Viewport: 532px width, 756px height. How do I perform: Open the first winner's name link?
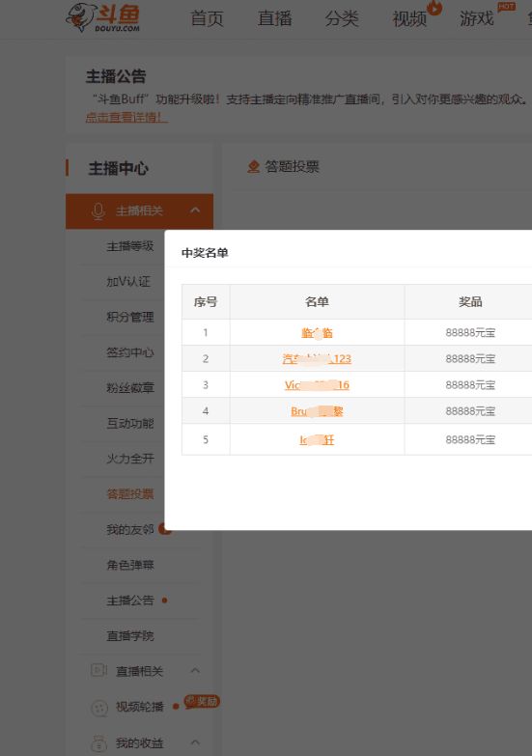317,333
